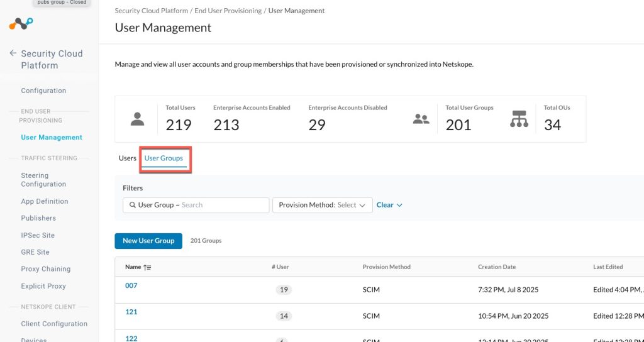Click Total OUs value 34
This screenshot has width=644, height=342.
tap(552, 125)
